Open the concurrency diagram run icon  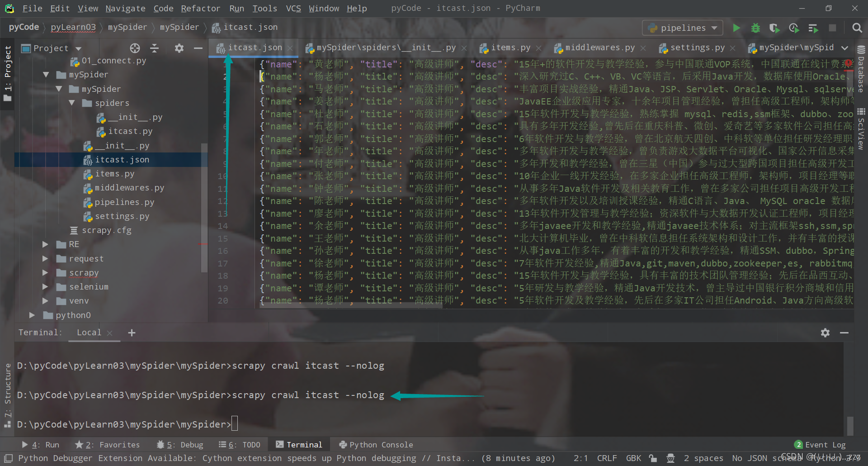tap(813, 28)
